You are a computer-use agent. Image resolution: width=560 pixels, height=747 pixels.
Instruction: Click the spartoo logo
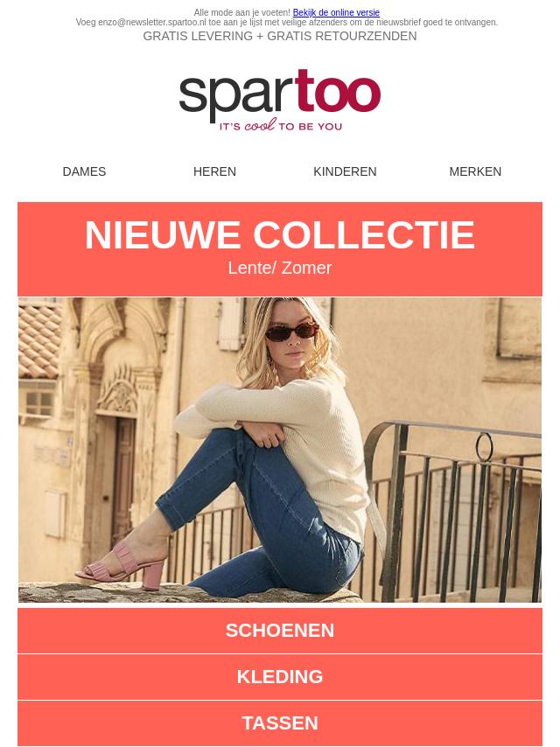point(280,100)
